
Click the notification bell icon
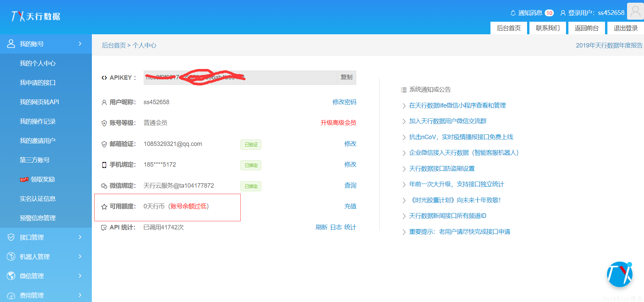(x=513, y=13)
